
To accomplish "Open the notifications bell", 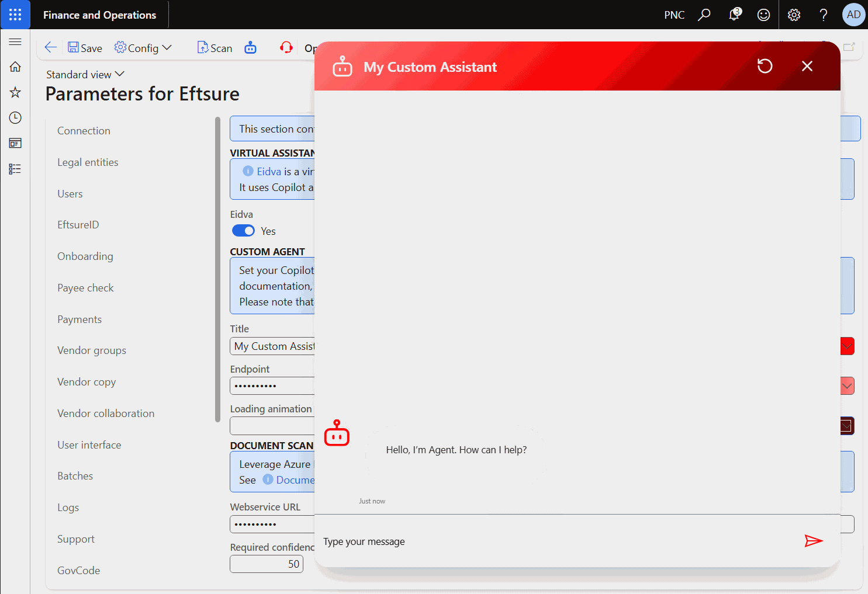I will tap(734, 15).
